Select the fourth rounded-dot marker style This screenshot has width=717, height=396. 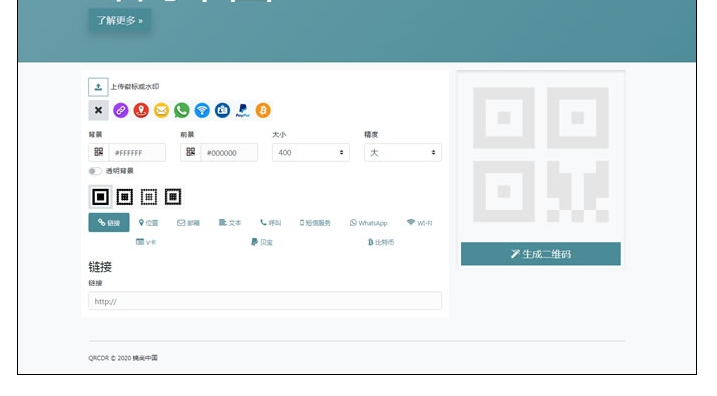pyautogui.click(x=172, y=197)
